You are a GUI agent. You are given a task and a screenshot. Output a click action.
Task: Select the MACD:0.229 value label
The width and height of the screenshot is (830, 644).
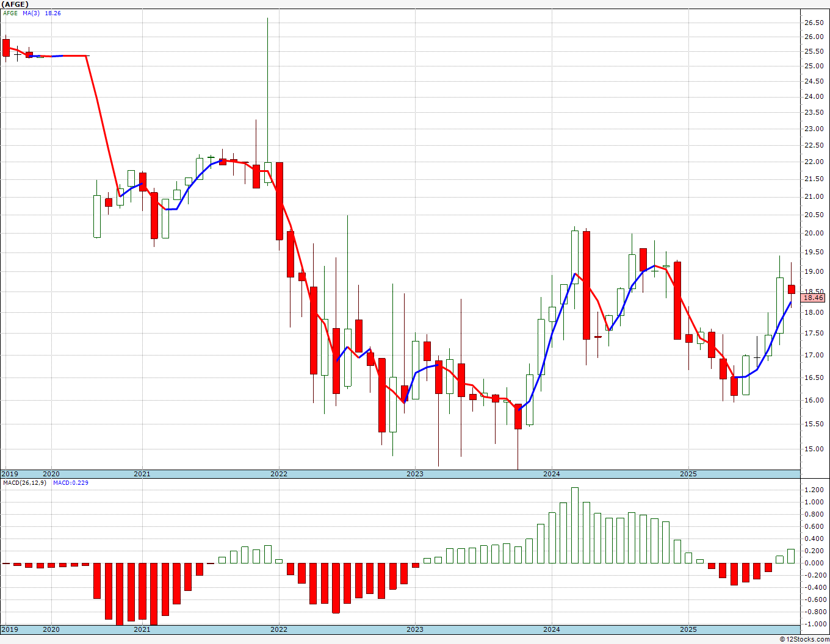(71, 483)
